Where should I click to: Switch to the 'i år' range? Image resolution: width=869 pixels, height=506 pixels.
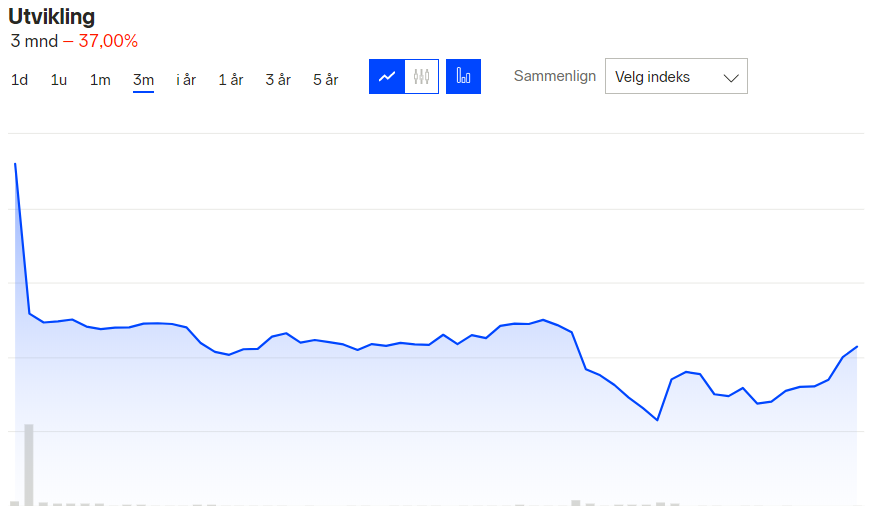pos(186,80)
